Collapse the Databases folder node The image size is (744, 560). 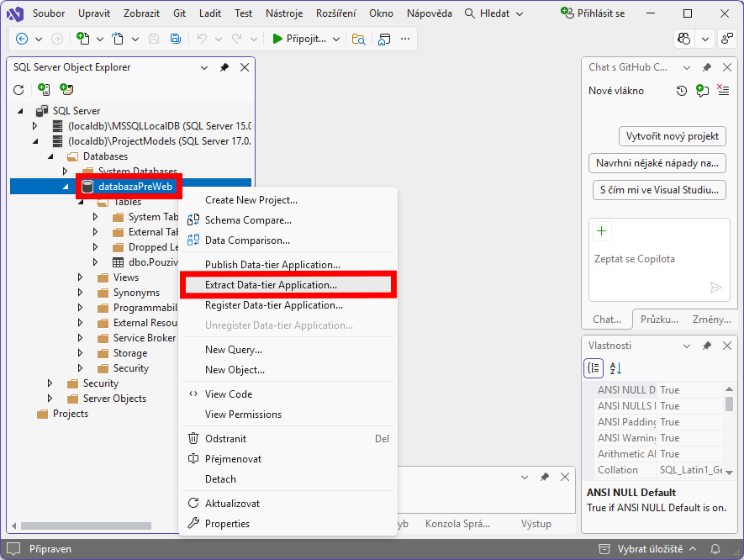coord(50,156)
